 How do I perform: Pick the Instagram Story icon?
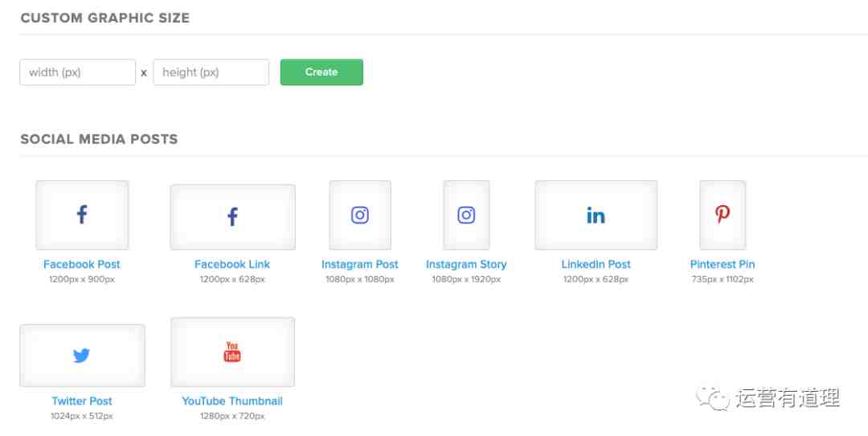466,215
